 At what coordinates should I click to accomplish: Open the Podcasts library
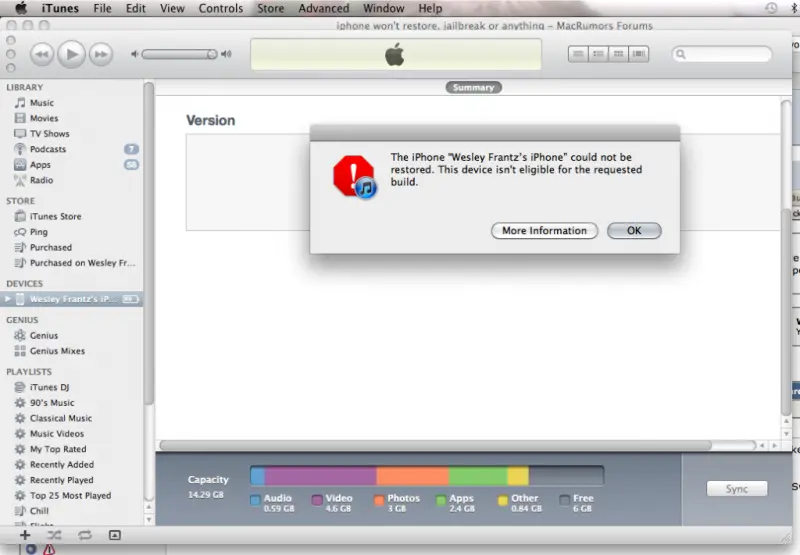(47, 149)
